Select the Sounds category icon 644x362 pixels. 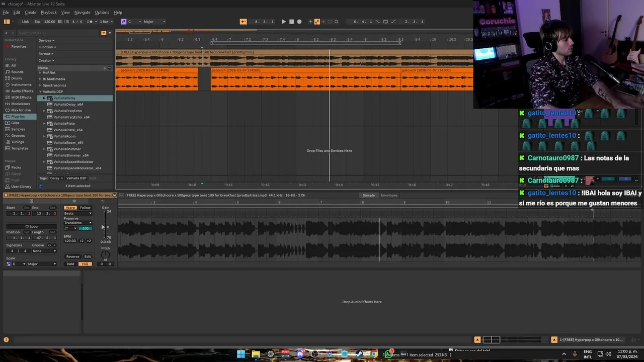click(7, 72)
